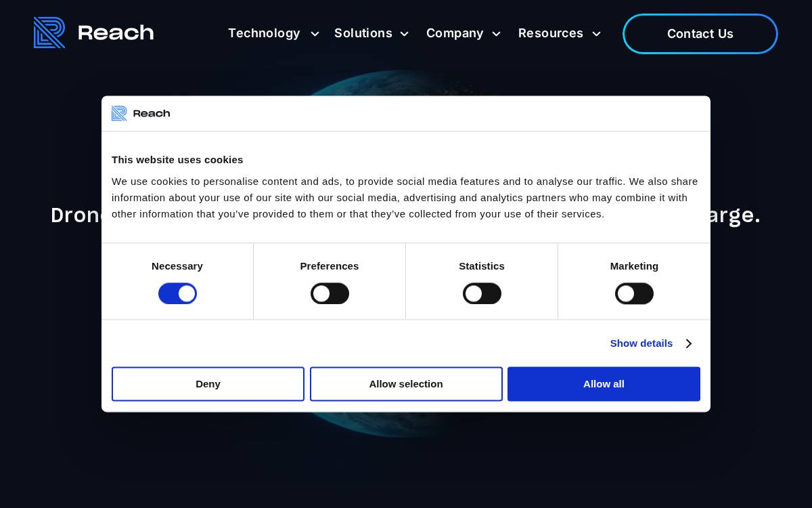
Task: Toggle the Necessary cookies switch
Action: tap(177, 294)
